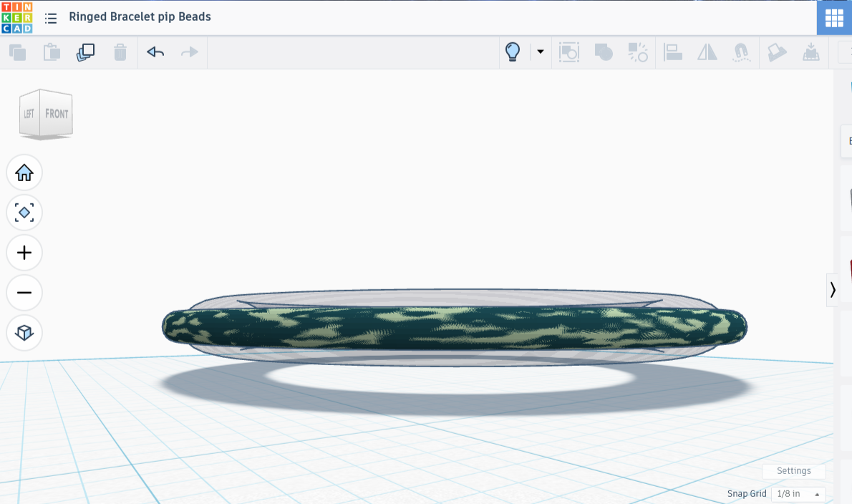Click the dashed frame icon with overlapping shapes
This screenshot has width=852, height=504.
[x=569, y=52]
